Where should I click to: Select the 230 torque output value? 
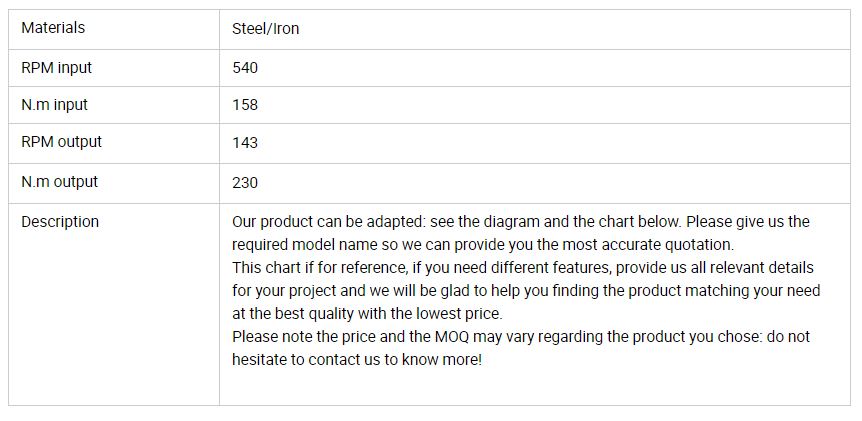[x=245, y=183]
